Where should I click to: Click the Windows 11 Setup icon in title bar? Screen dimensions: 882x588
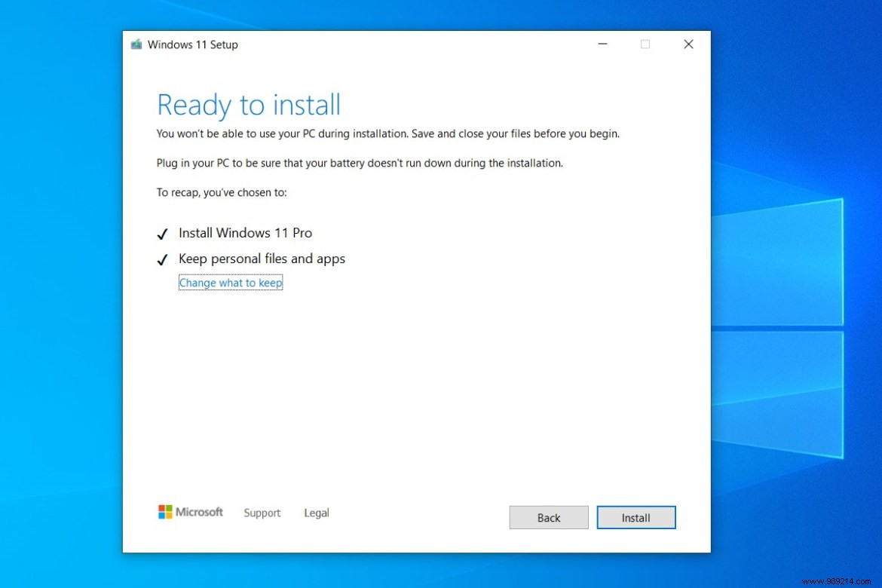[x=136, y=44]
